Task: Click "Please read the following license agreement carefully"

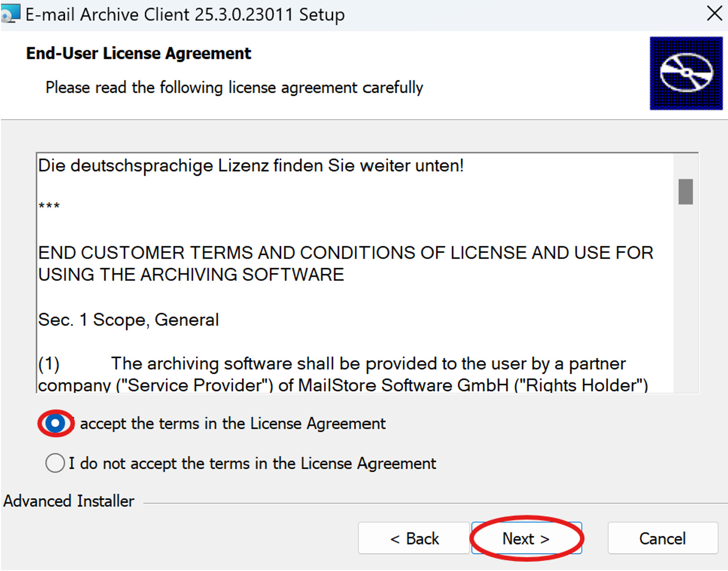Action: (x=234, y=87)
